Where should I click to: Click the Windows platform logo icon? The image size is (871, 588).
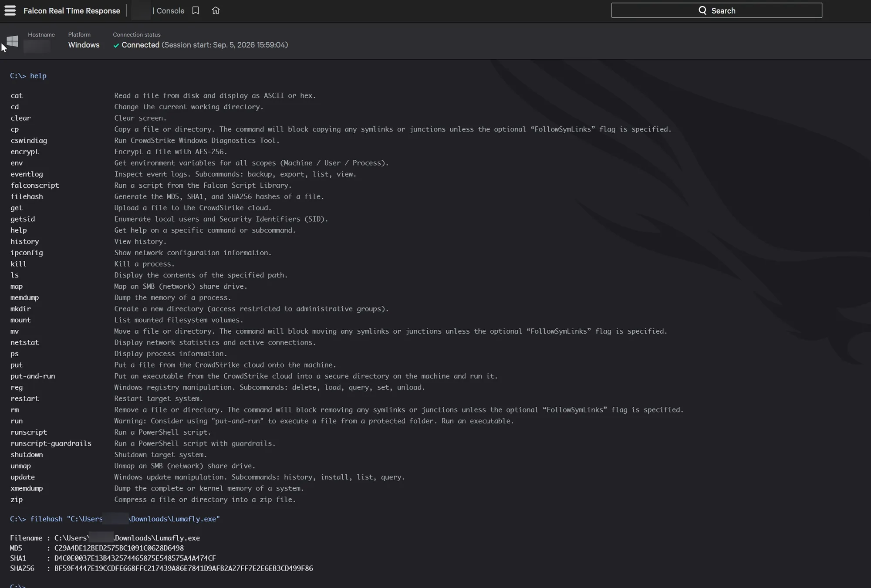(12, 41)
